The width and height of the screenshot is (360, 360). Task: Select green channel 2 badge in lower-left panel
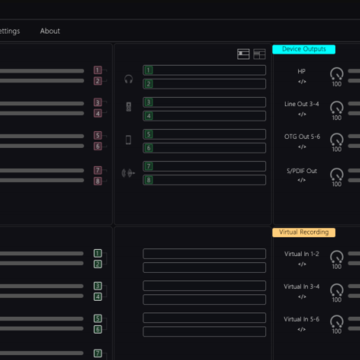(x=97, y=264)
